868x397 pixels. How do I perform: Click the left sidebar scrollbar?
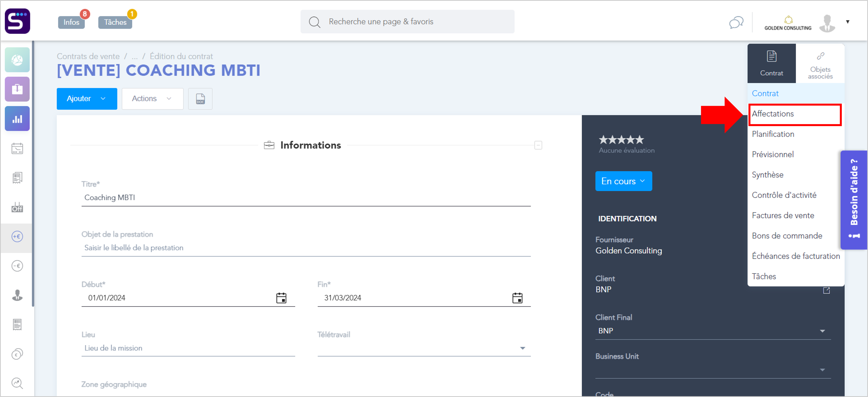tap(33, 174)
